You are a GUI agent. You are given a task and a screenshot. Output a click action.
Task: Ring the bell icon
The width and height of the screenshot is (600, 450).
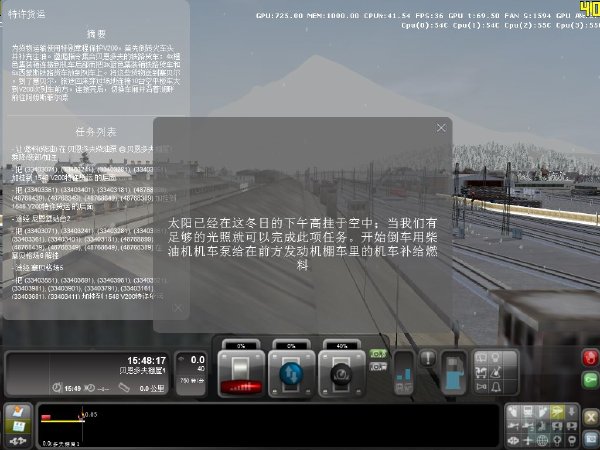[x=496, y=387]
